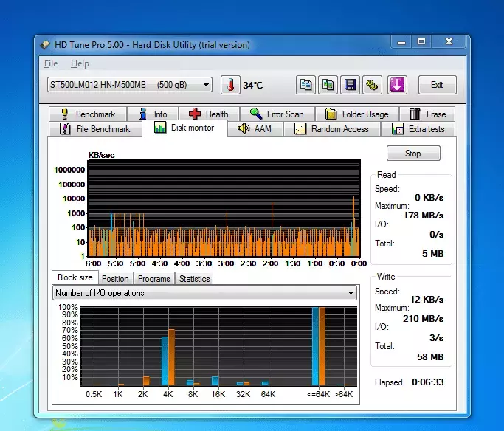The image size is (504, 431).
Task: Click the write Maximum value 210 MB/s
Action: tap(423, 319)
